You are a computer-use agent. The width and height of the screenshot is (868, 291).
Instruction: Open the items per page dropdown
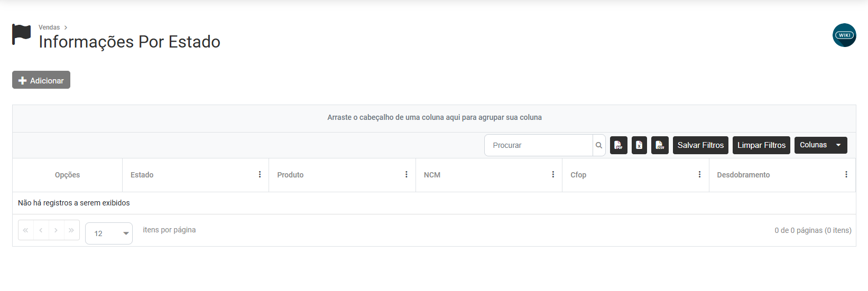109,233
